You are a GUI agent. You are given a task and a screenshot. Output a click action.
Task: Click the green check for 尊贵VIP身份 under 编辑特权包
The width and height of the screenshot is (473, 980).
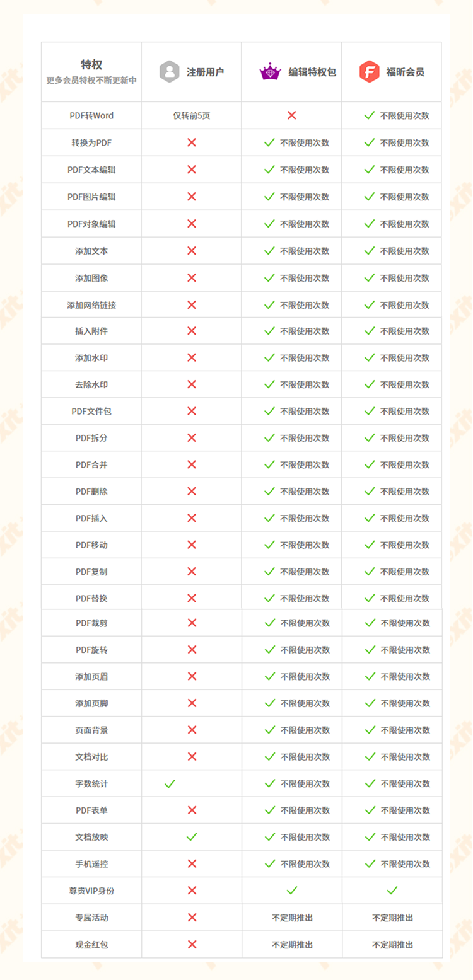tap(291, 891)
